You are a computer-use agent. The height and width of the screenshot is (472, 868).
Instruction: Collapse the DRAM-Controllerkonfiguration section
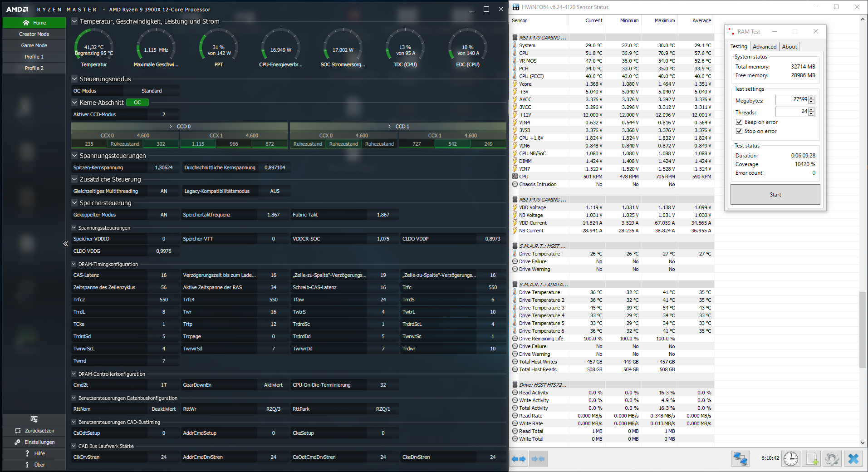[x=74, y=374]
